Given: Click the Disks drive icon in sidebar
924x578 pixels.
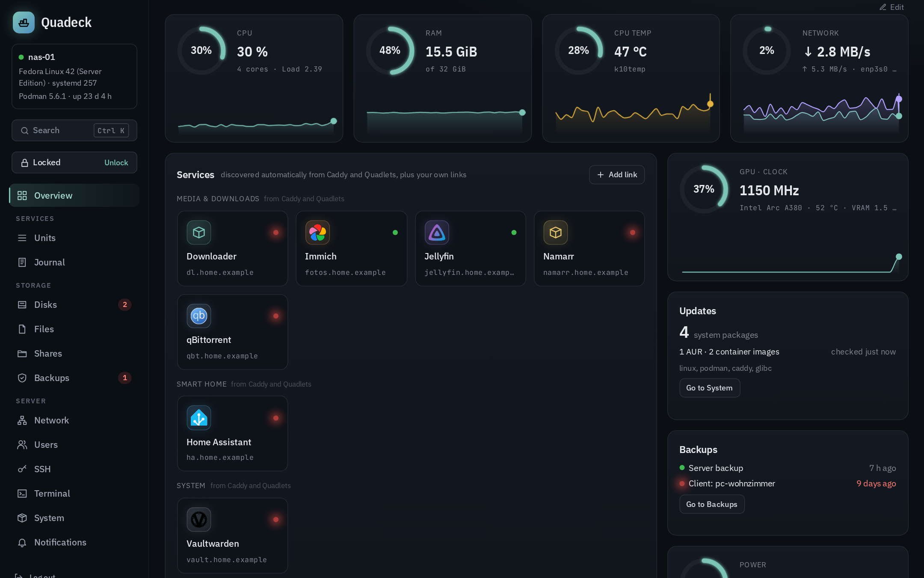Looking at the screenshot, I should (22, 305).
